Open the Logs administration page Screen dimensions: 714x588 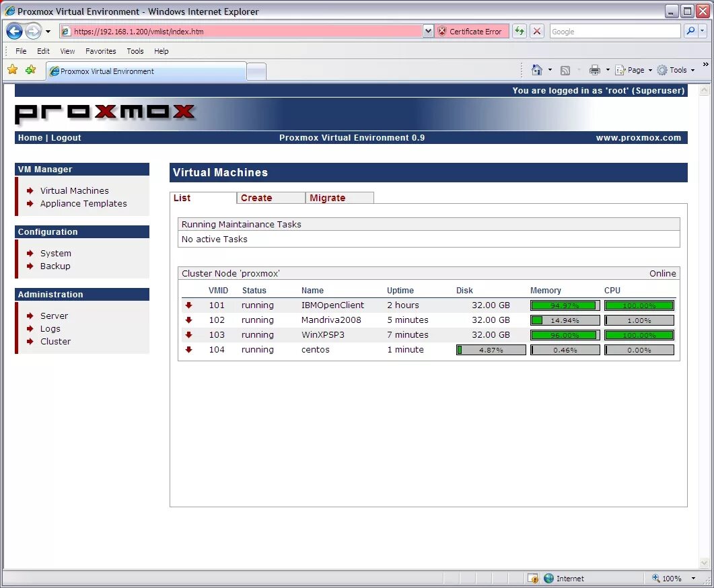coord(50,328)
